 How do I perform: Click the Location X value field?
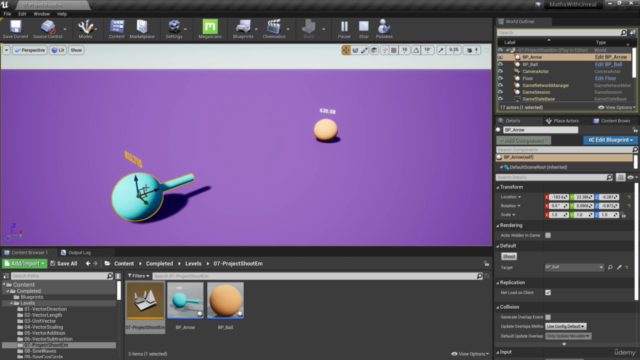(x=558, y=197)
